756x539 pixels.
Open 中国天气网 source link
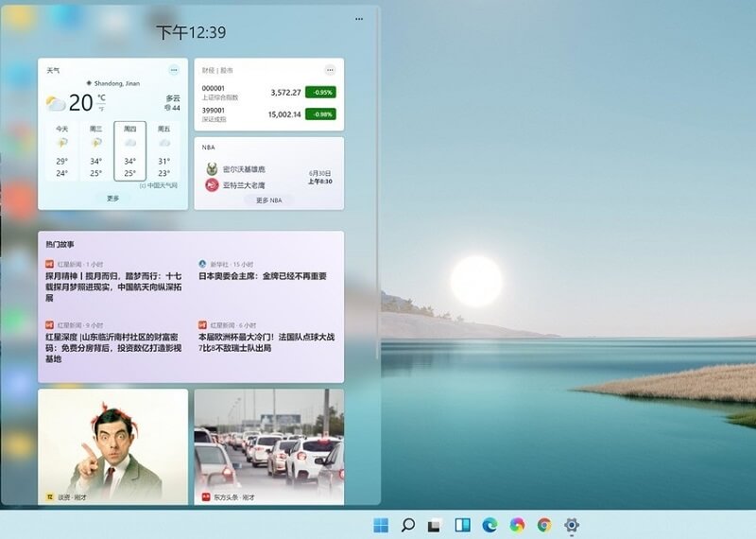[159, 185]
